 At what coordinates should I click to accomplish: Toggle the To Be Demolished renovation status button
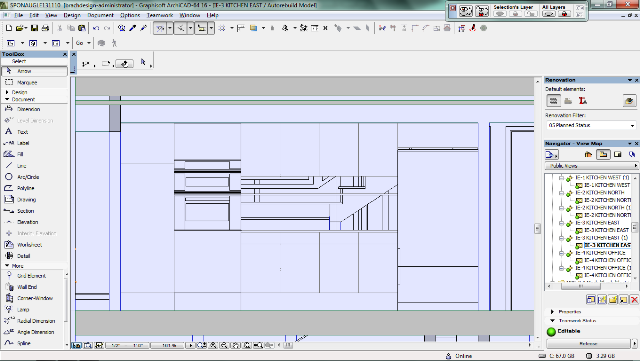568,100
